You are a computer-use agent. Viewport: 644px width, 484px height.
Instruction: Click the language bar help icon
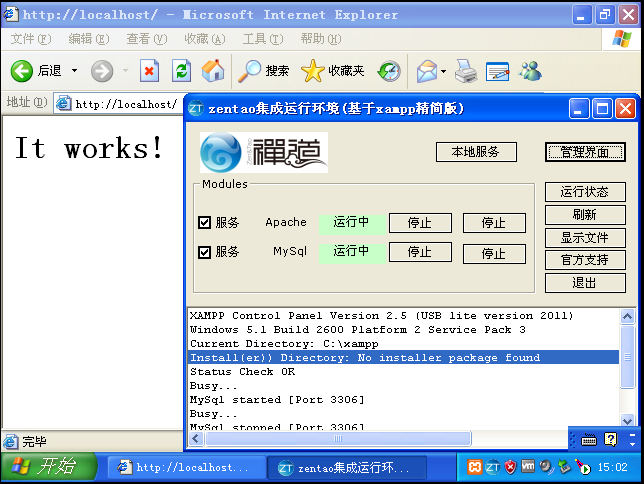pos(610,440)
